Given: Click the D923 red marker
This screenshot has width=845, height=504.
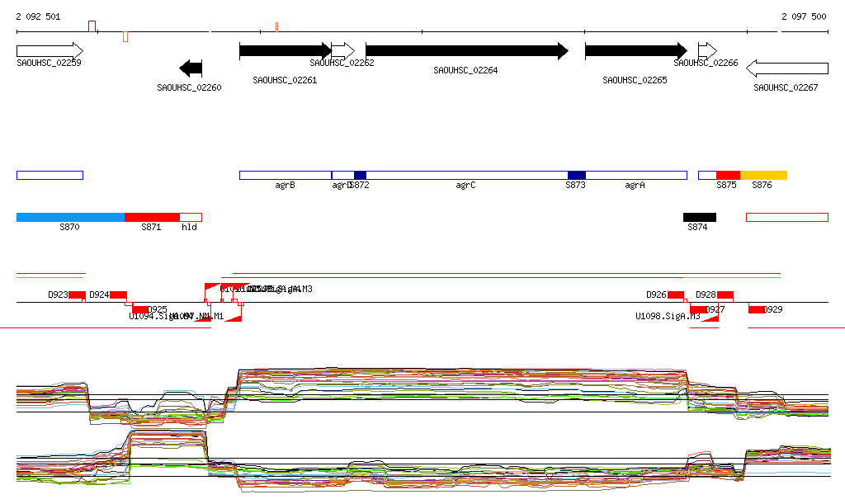Looking at the screenshot, I should [x=77, y=294].
